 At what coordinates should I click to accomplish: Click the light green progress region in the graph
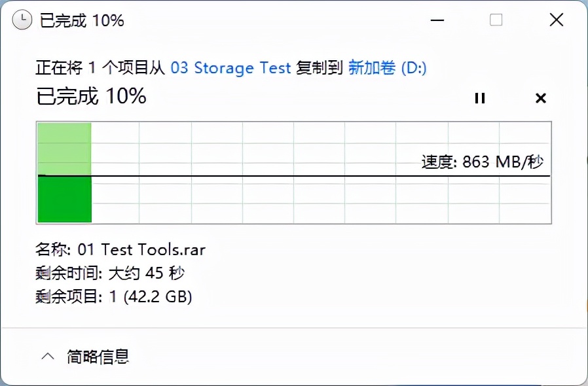[x=64, y=148]
